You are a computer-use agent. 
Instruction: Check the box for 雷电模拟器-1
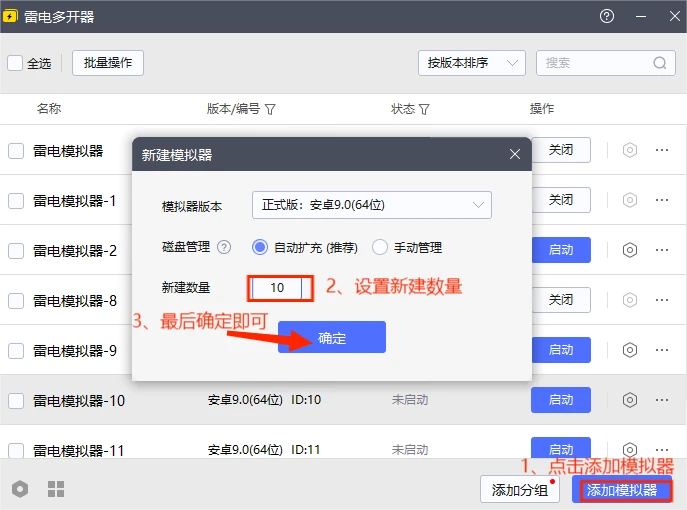click(x=16, y=201)
